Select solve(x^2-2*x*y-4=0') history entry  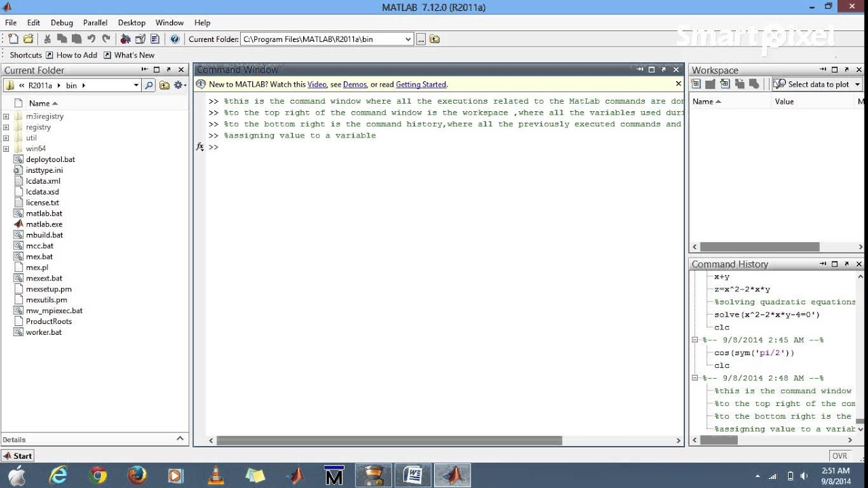tap(767, 314)
